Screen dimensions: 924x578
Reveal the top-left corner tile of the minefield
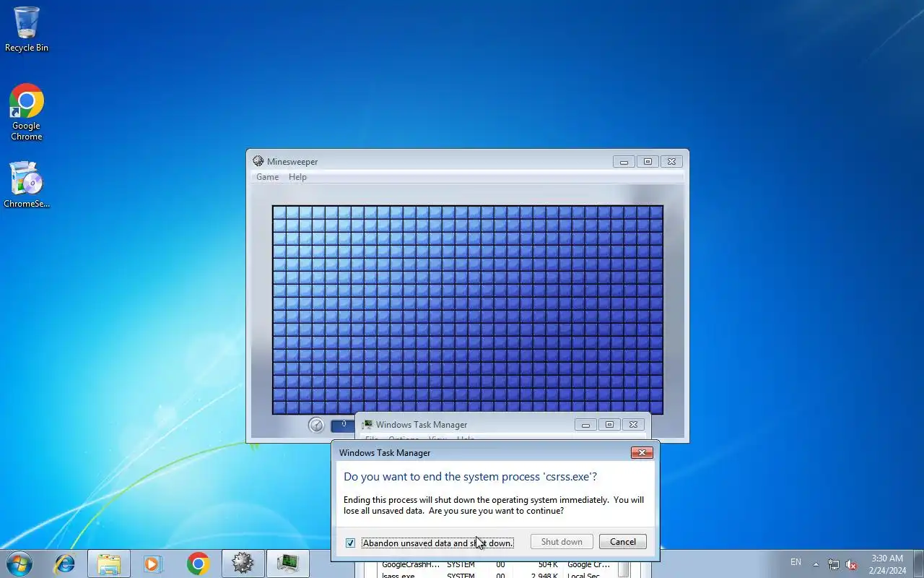279,212
